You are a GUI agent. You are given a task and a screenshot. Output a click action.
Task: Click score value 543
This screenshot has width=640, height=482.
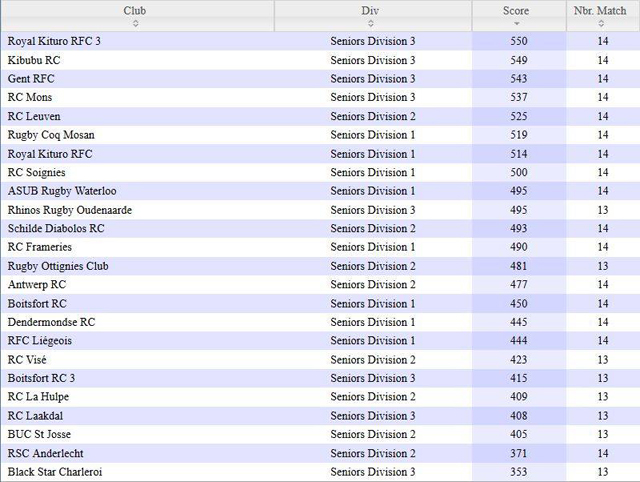[x=519, y=78]
